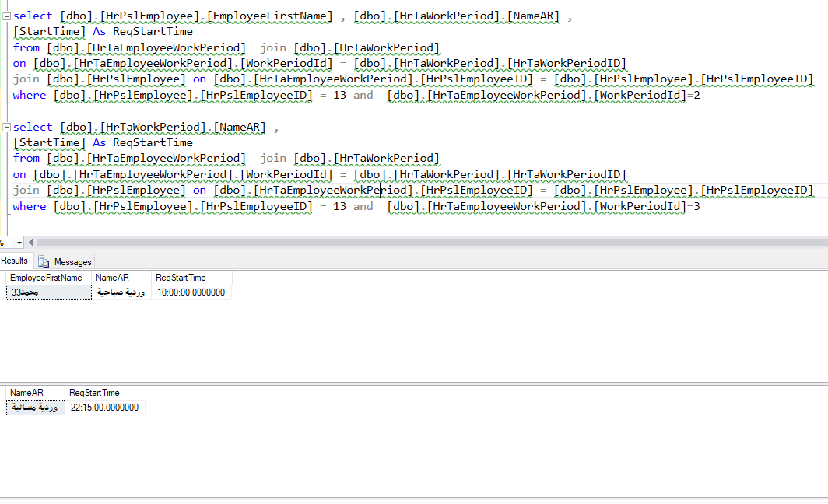The height and width of the screenshot is (504, 828).
Task: Click the 22:15:00.0000000 time cell
Action: coord(103,407)
